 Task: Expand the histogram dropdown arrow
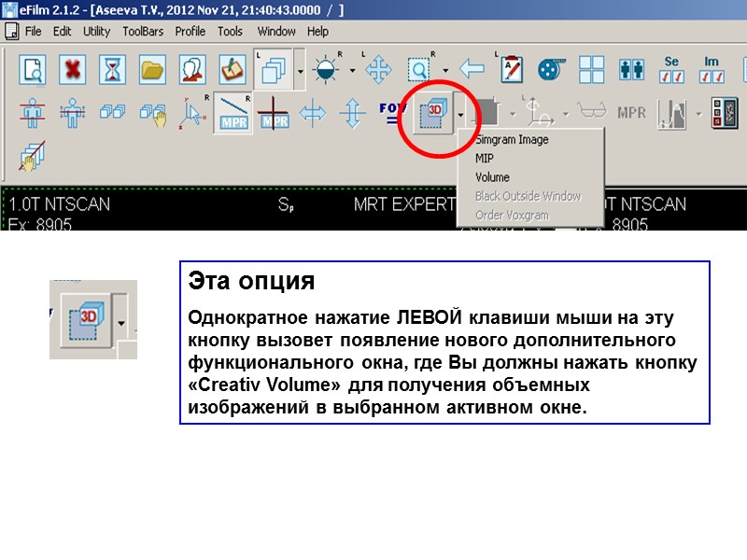(698, 114)
